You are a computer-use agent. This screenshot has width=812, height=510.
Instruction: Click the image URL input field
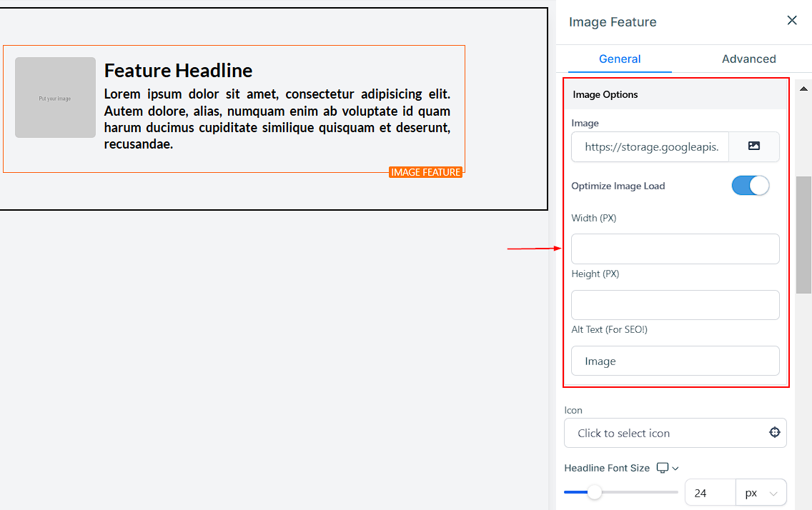point(650,146)
